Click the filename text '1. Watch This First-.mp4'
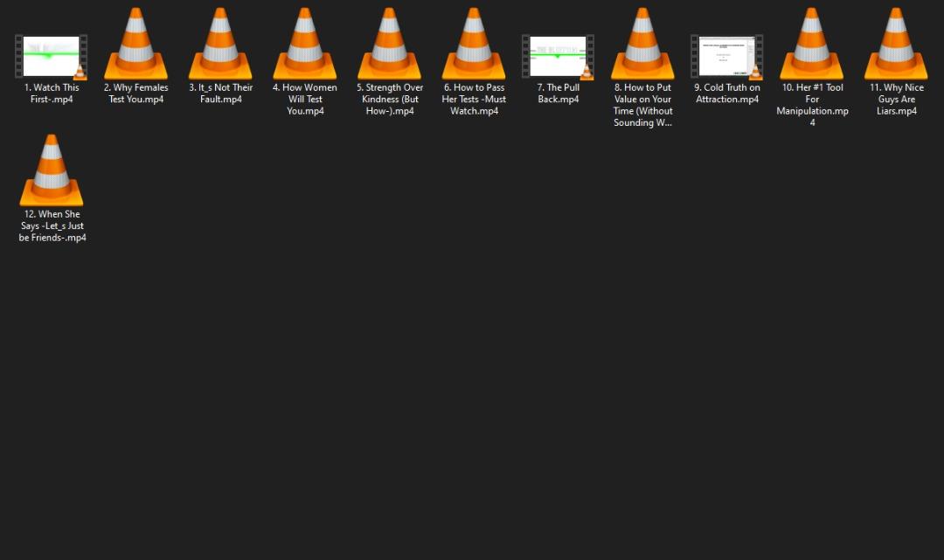944x560 pixels. (52, 93)
